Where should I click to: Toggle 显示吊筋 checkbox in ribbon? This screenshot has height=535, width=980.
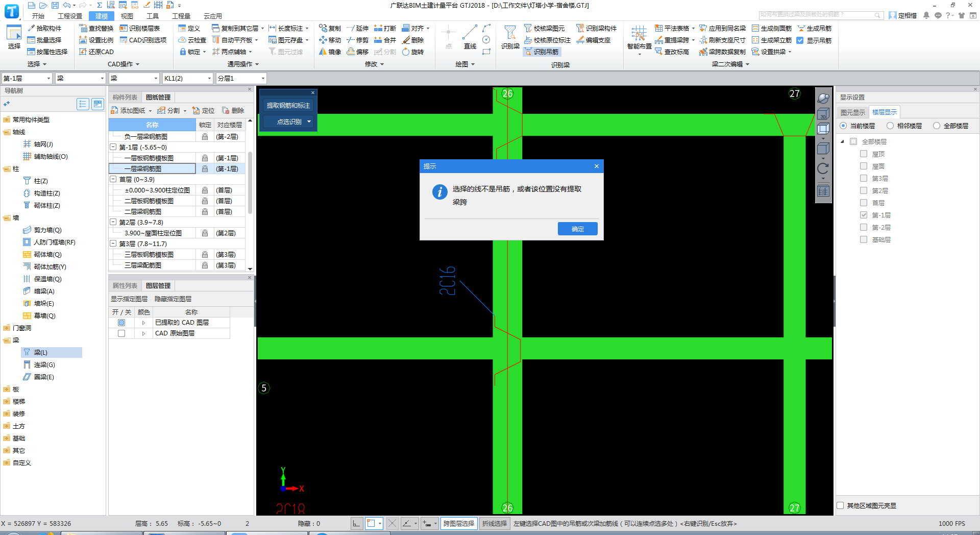click(x=800, y=40)
